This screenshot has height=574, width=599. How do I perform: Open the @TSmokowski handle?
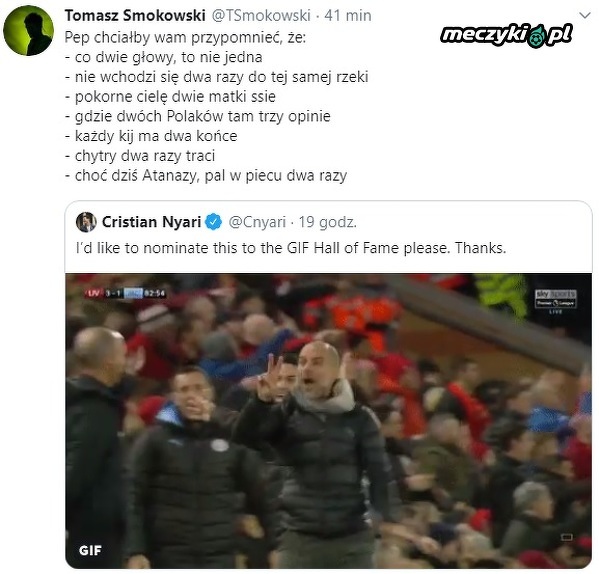(x=261, y=16)
